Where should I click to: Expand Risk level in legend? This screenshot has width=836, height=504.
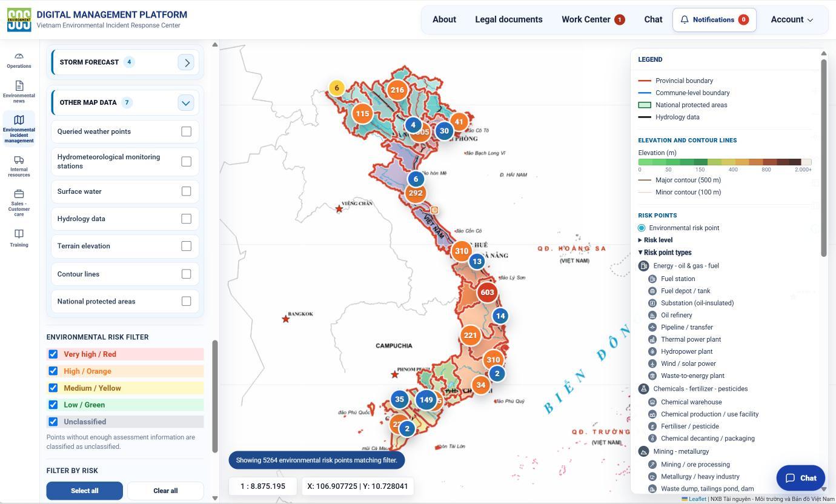pyautogui.click(x=655, y=240)
